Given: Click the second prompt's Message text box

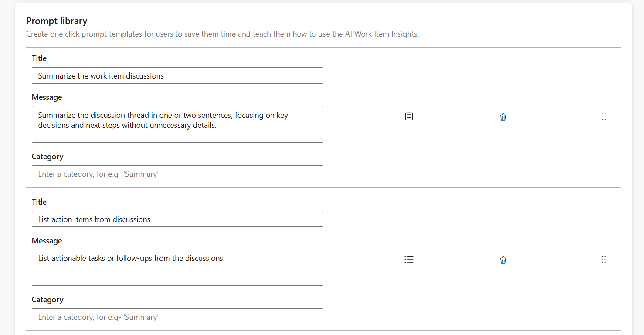Looking at the screenshot, I should tap(177, 267).
